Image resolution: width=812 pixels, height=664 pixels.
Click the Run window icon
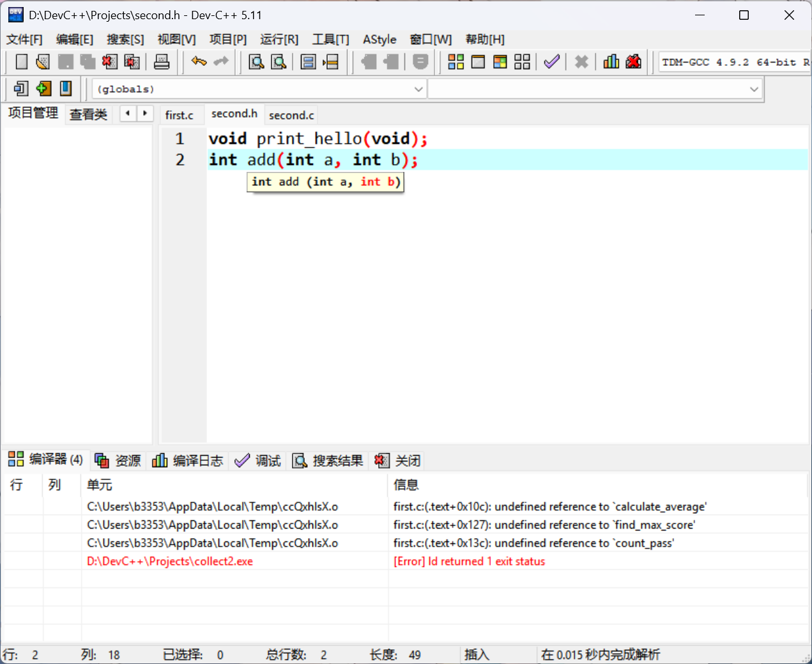[x=478, y=62]
